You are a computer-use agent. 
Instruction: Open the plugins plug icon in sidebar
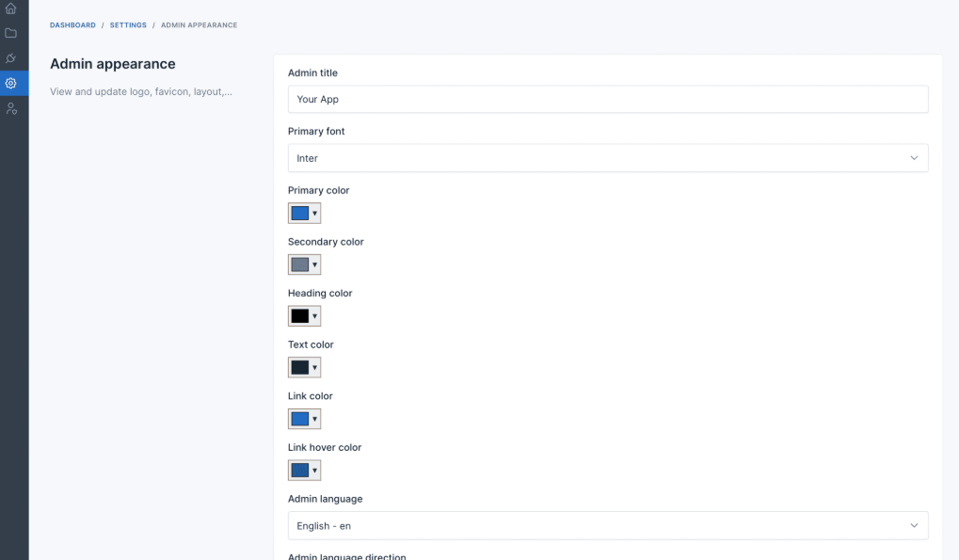(x=11, y=58)
